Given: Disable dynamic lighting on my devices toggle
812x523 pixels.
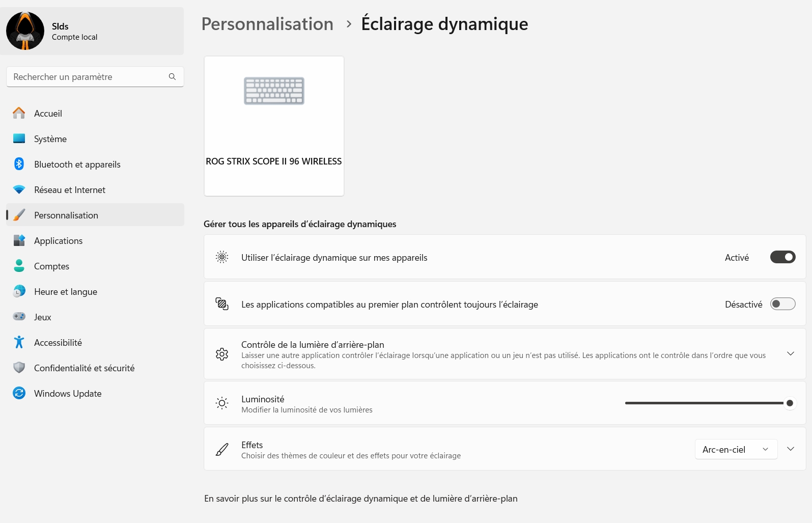Looking at the screenshot, I should (782, 257).
